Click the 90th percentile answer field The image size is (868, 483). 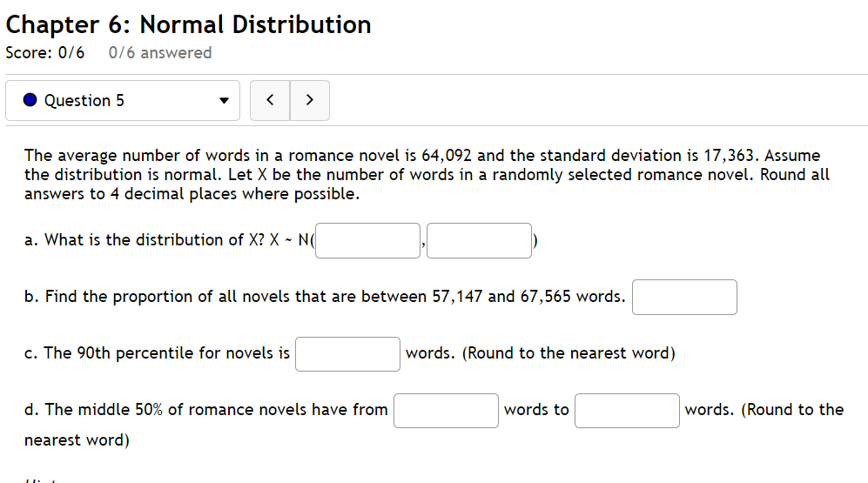point(347,354)
